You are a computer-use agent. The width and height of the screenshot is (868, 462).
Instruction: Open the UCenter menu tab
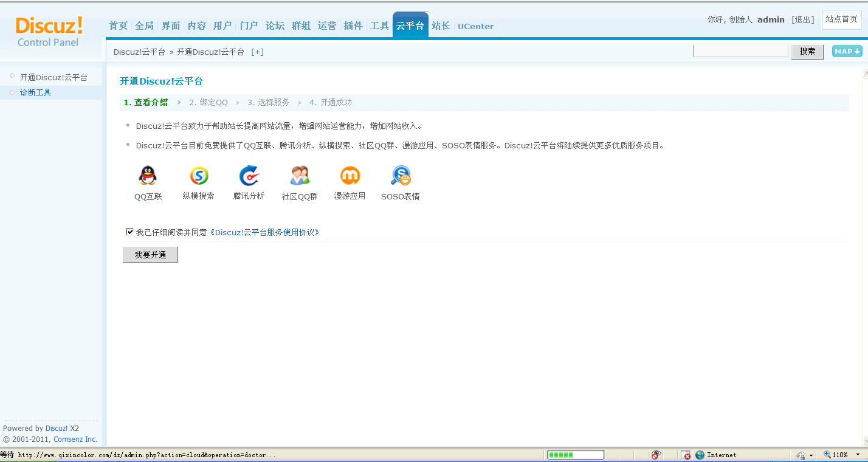pyautogui.click(x=475, y=26)
